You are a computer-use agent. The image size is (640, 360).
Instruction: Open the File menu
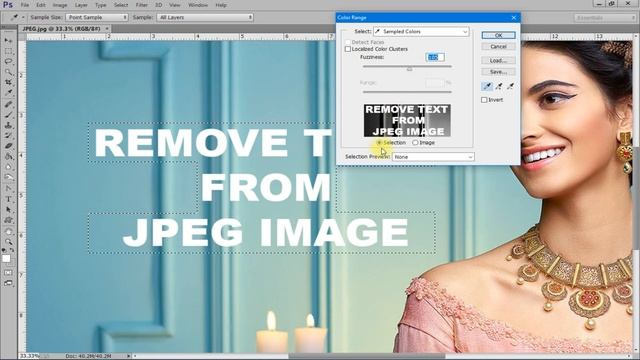[25, 5]
